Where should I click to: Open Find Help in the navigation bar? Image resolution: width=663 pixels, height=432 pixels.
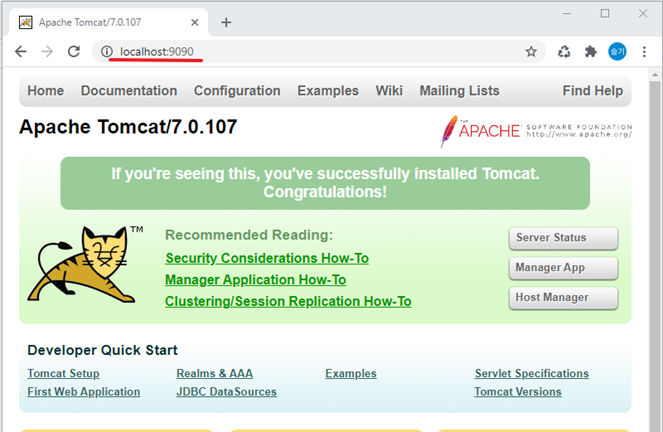(592, 90)
